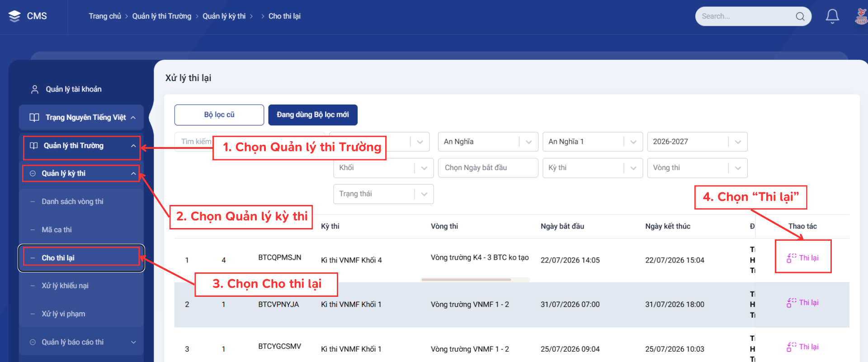Click the 22/07/2026 14:05 cell
This screenshot has width=868, height=362.
[570, 260]
